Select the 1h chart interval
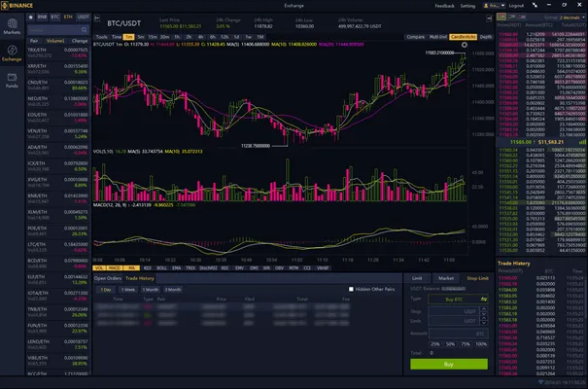 click(x=177, y=37)
